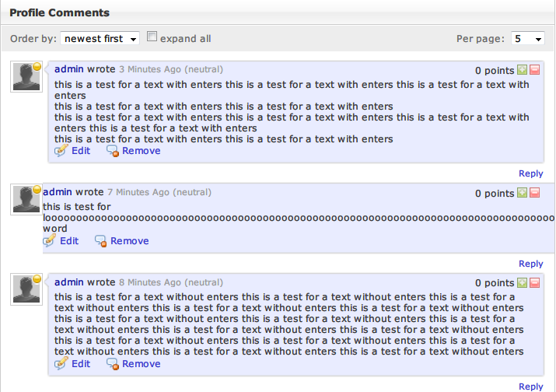This screenshot has height=392, width=556.
Task: Edit the 8 Minutes Ago comment
Action: tap(80, 364)
